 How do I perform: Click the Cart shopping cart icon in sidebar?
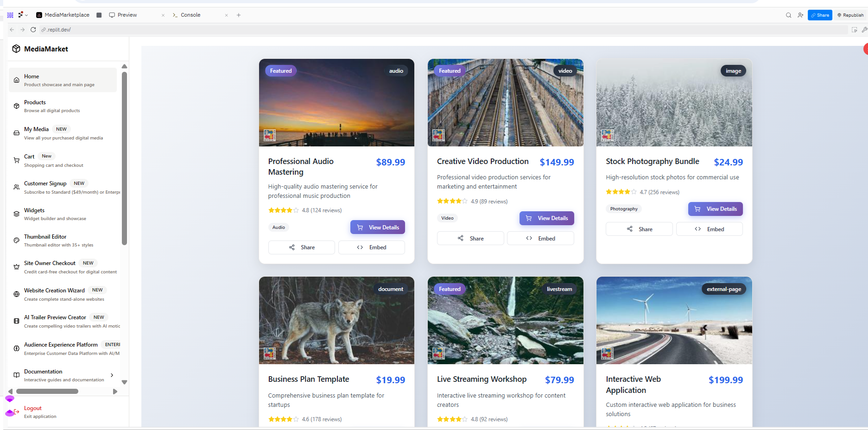[x=17, y=160]
